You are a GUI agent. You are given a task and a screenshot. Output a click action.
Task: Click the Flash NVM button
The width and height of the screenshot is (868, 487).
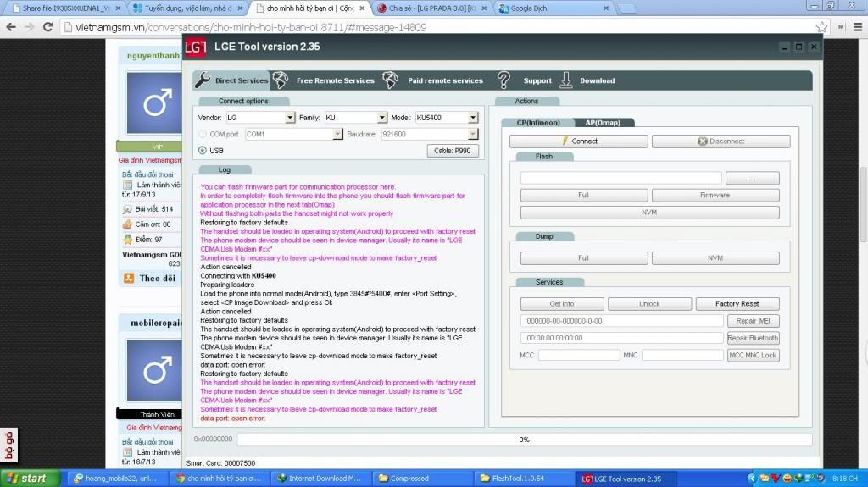[650, 213]
